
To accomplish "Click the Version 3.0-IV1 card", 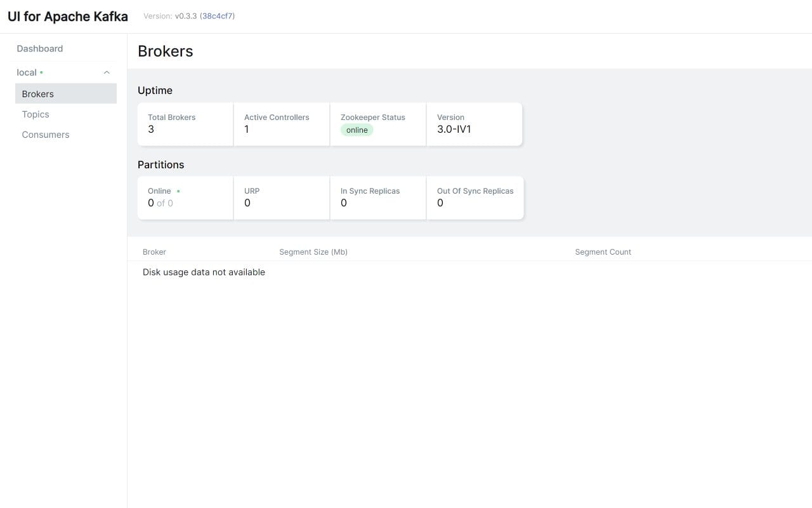I will (x=474, y=124).
